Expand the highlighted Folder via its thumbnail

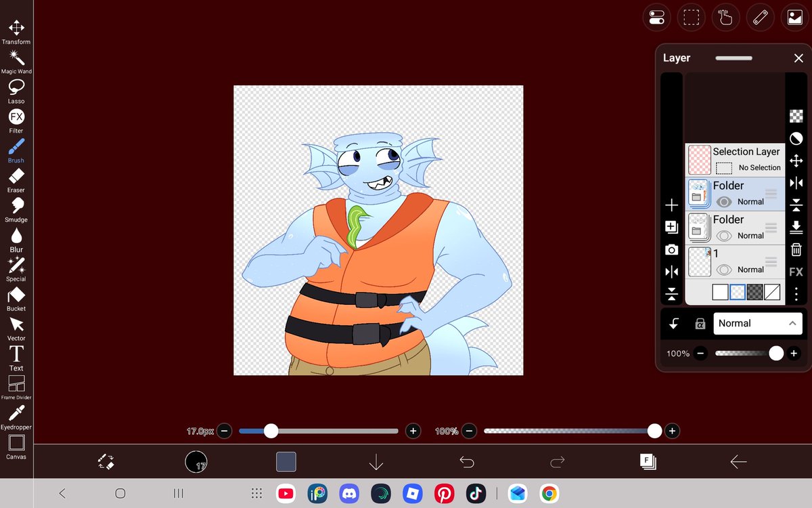(699, 194)
